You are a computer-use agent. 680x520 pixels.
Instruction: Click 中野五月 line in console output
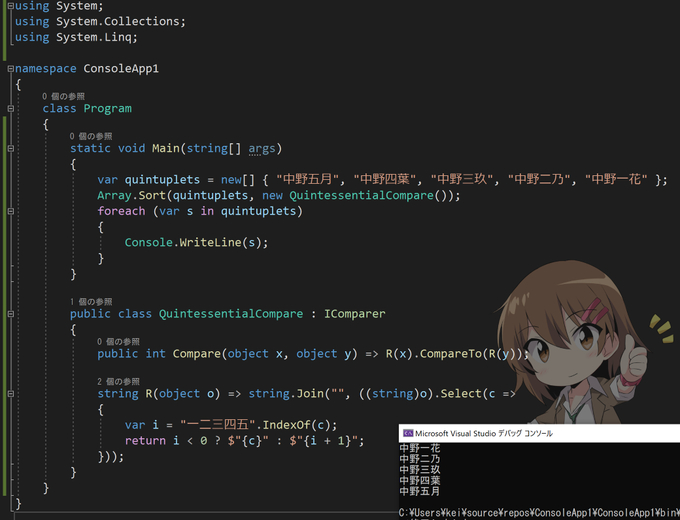point(419,491)
